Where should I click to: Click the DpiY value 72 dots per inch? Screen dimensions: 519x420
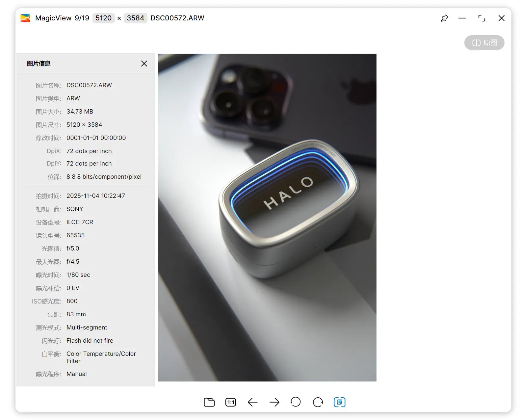(x=89, y=164)
